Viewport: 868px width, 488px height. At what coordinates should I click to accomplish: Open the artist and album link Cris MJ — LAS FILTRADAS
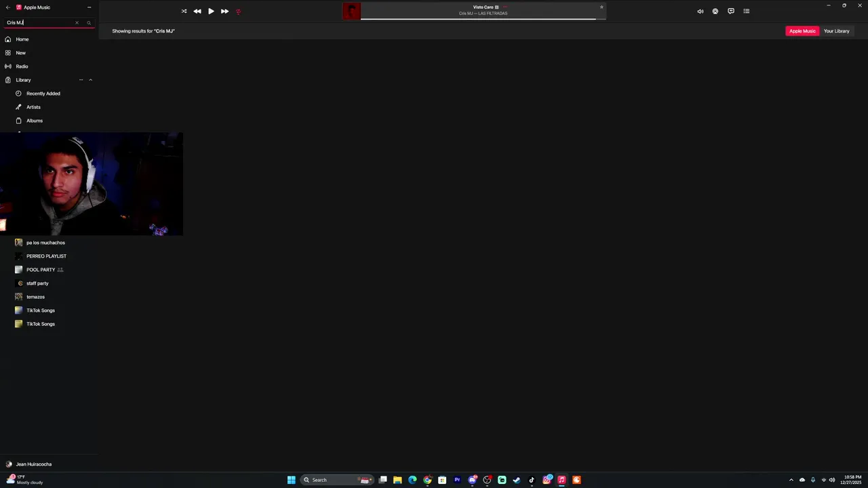[x=483, y=14]
